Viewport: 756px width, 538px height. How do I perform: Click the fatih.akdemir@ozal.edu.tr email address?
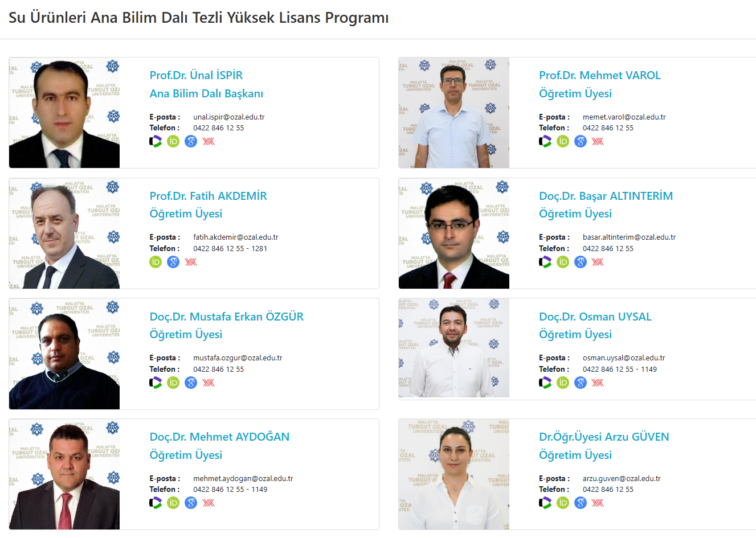tap(235, 237)
